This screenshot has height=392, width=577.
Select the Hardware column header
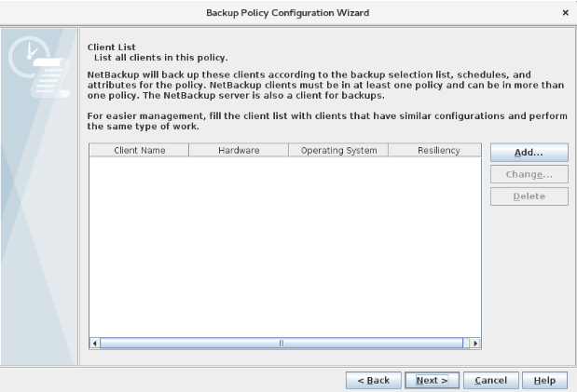click(x=239, y=151)
